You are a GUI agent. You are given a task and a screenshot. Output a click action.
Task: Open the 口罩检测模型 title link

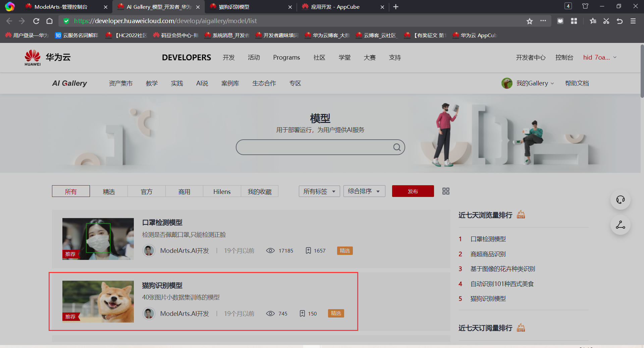[x=162, y=223]
